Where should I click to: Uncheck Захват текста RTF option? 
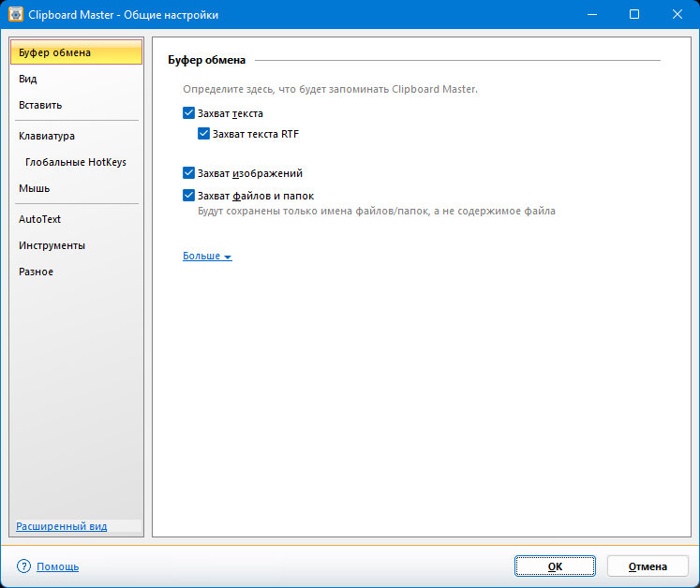pos(203,133)
